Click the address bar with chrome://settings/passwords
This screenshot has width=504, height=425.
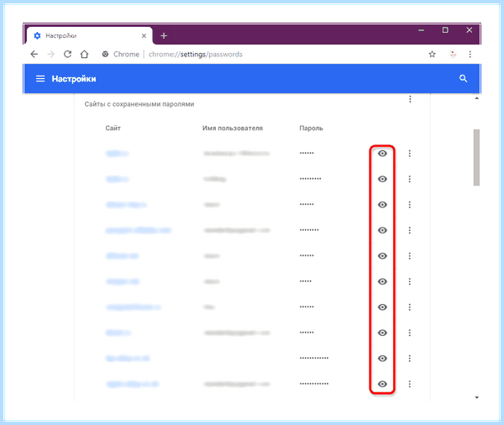tap(196, 55)
